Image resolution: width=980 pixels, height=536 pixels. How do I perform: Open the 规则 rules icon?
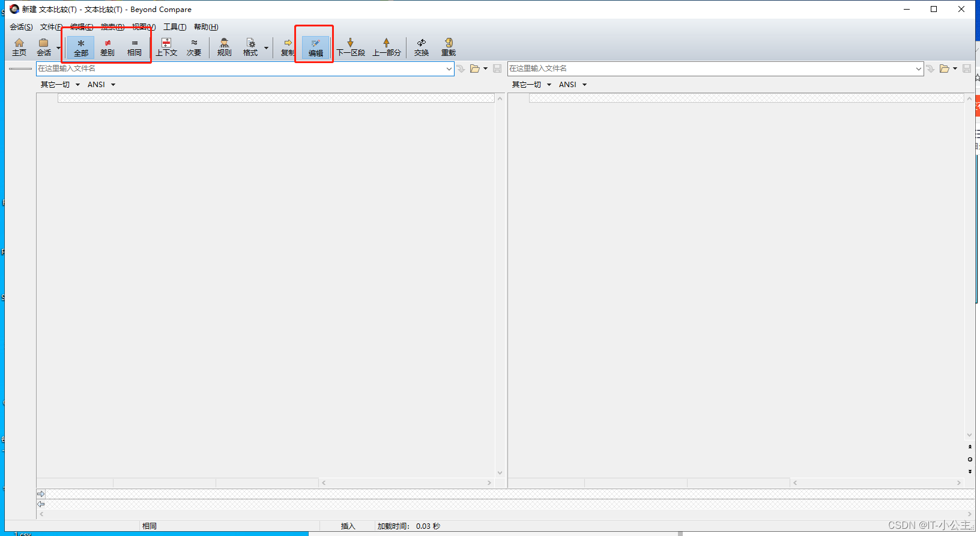(225, 47)
